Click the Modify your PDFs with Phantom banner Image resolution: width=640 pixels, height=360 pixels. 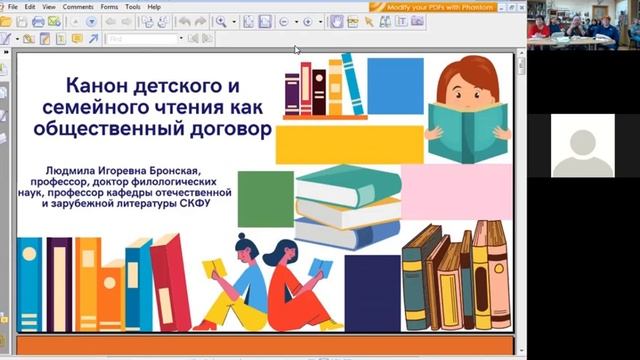point(433,7)
